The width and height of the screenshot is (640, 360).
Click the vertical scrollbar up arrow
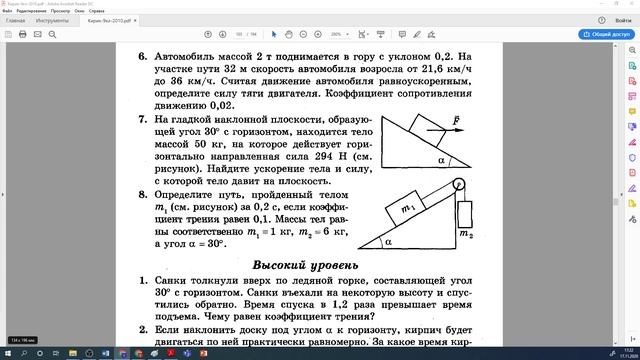pyautogui.click(x=616, y=46)
